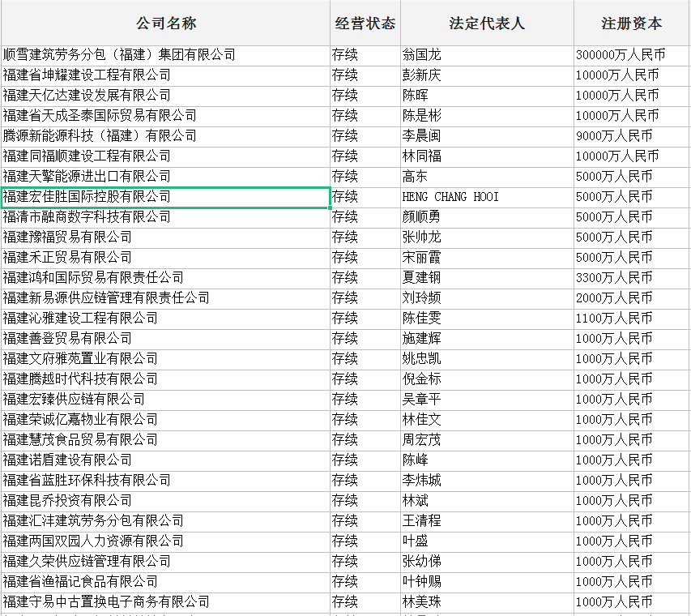Image resolution: width=691 pixels, height=616 pixels.
Task: Select the 公司名称 column header
Action: (x=166, y=23)
